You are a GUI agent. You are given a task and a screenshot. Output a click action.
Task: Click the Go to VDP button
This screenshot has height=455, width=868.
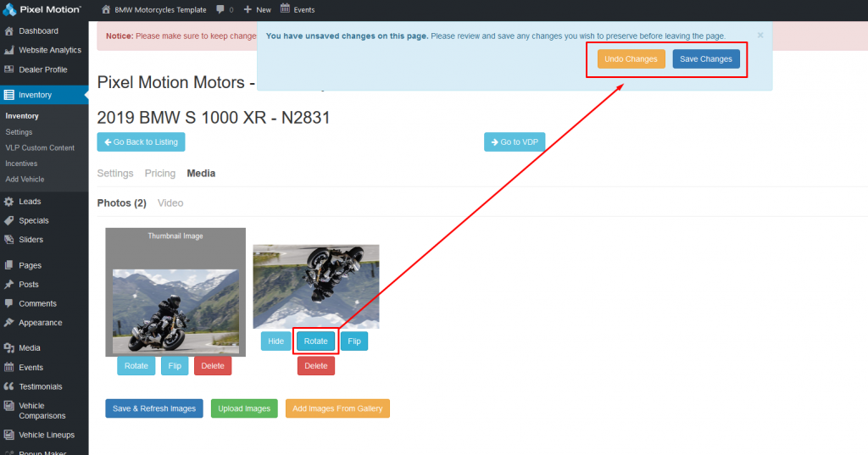point(515,141)
